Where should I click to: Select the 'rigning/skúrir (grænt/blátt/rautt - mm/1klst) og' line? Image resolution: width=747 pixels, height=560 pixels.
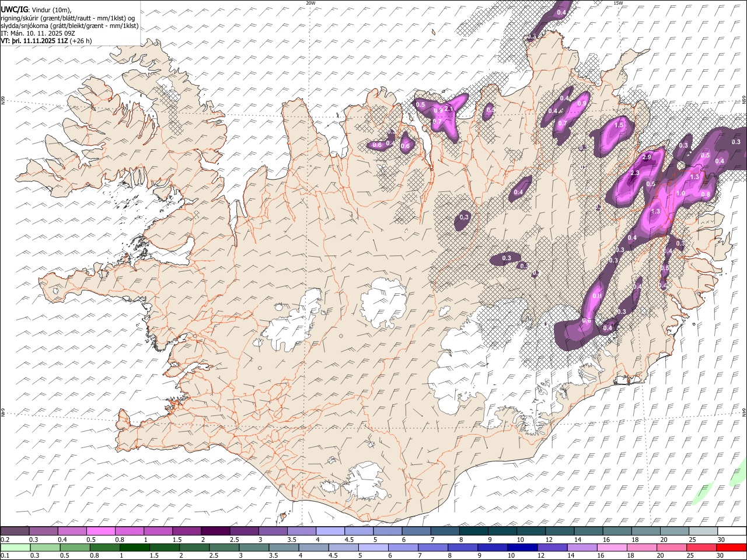click(x=68, y=18)
